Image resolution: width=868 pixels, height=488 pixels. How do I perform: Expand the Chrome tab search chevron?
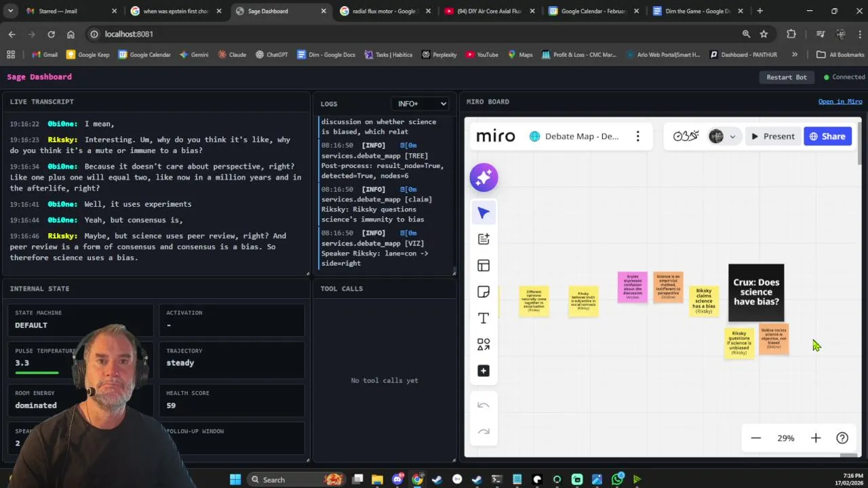click(x=10, y=11)
